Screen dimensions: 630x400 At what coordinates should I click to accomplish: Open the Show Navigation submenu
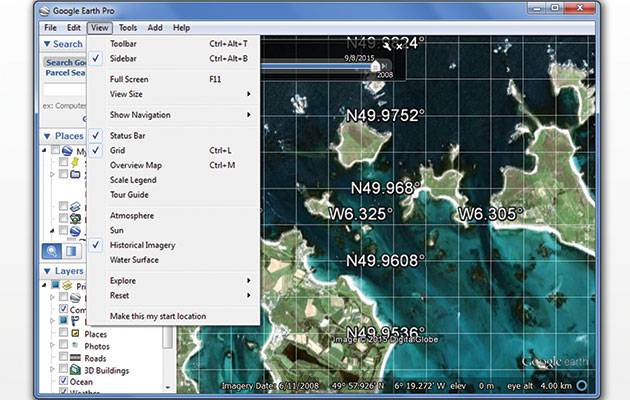click(x=174, y=115)
